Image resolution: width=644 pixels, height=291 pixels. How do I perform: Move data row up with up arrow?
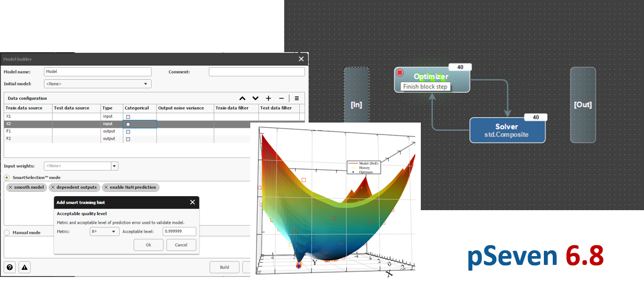[x=242, y=98]
